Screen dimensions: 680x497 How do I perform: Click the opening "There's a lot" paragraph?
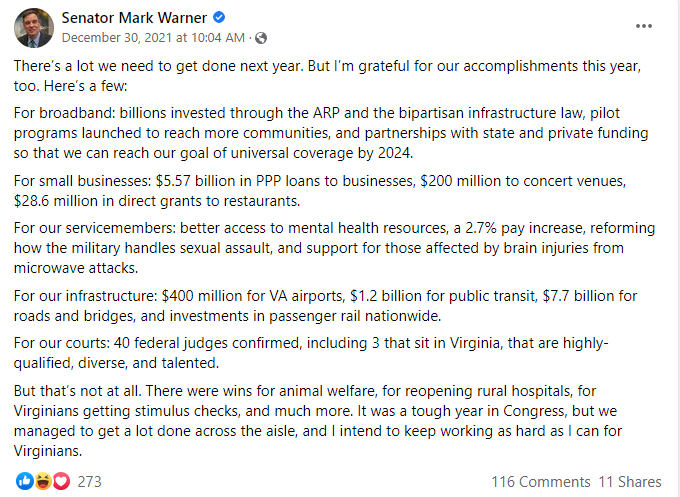point(330,76)
